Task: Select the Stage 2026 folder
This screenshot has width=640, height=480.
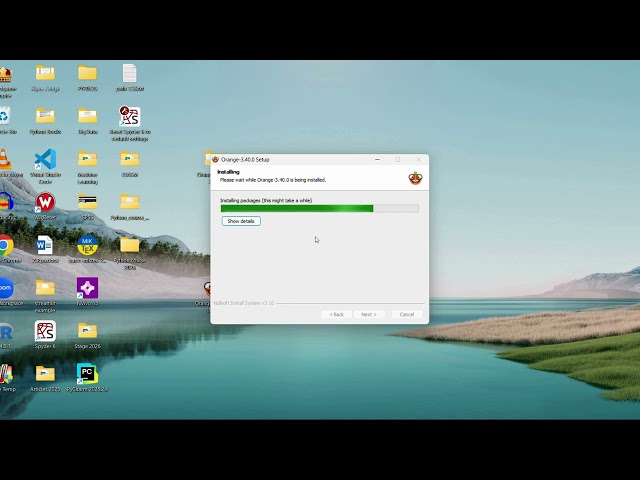Action: pyautogui.click(x=87, y=331)
